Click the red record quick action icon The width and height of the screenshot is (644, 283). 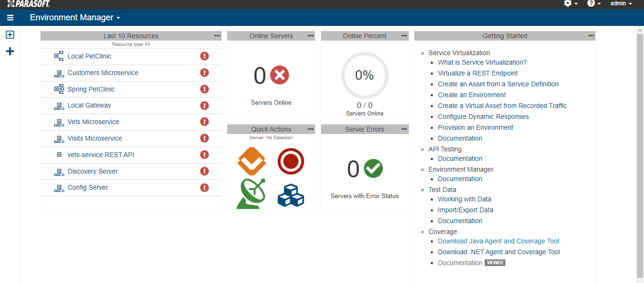291,161
